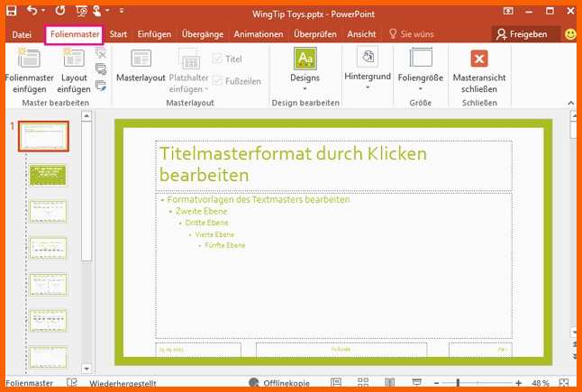The image size is (582, 392).
Task: Customize the Quick Access Toolbar
Action: pyautogui.click(x=122, y=11)
